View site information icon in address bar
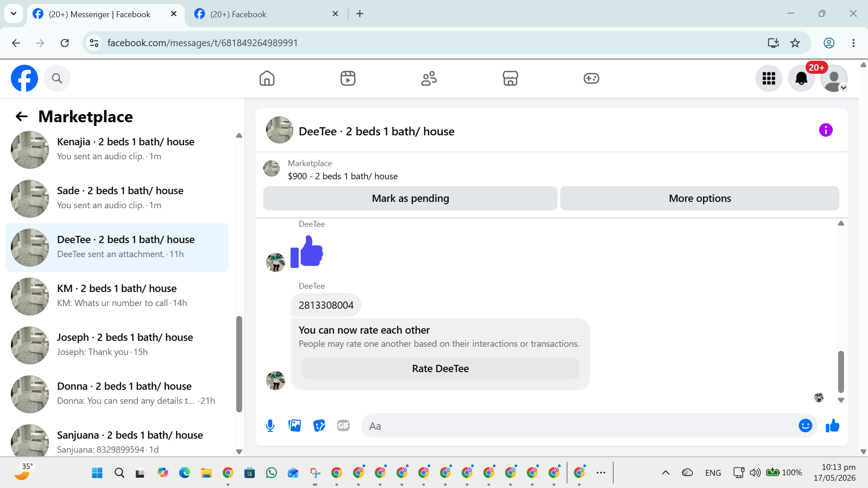This screenshot has width=868, height=488. pos(94,43)
